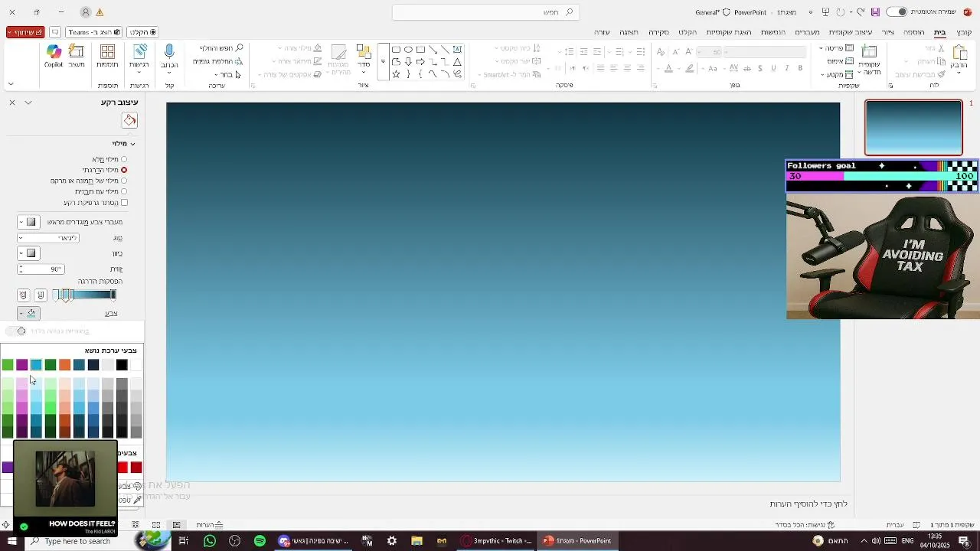Choose purple theme color swatch
The width and height of the screenshot is (980, 551).
(22, 365)
